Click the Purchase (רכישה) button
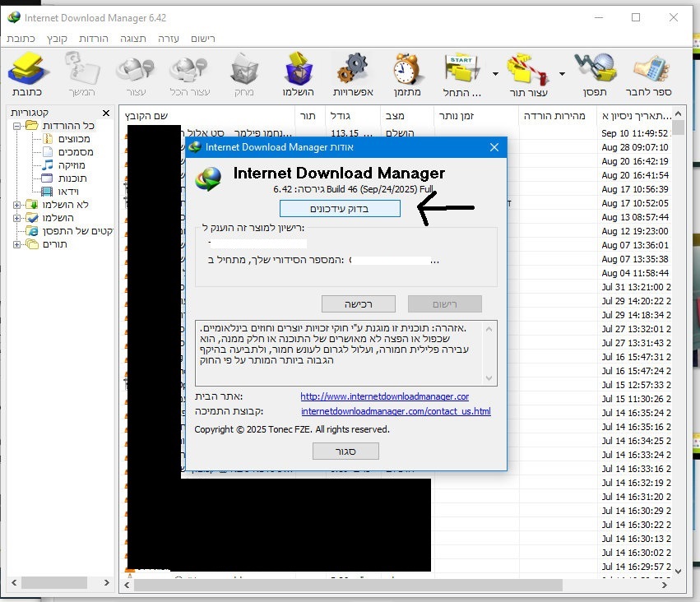 [x=358, y=304]
